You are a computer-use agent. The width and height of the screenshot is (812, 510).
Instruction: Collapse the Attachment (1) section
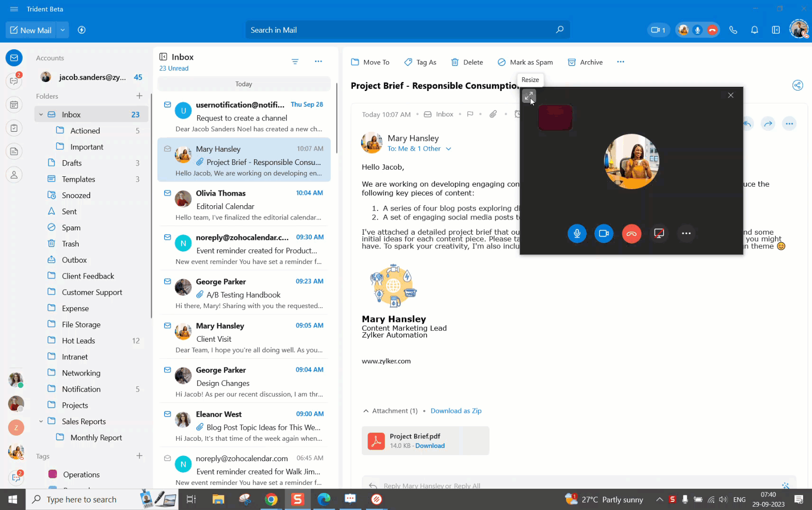pyautogui.click(x=366, y=411)
